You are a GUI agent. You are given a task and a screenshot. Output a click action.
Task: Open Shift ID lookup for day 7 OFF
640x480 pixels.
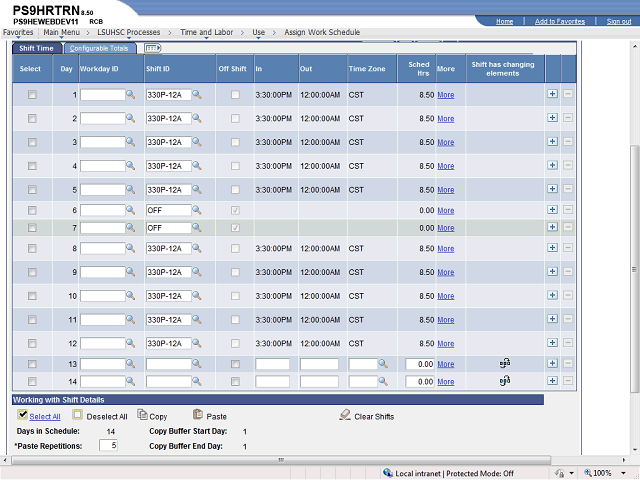pyautogui.click(x=197, y=227)
